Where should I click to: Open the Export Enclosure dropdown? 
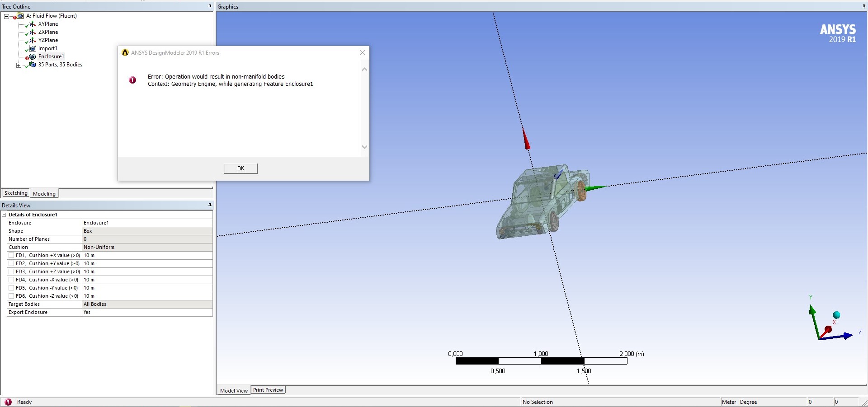tap(147, 312)
